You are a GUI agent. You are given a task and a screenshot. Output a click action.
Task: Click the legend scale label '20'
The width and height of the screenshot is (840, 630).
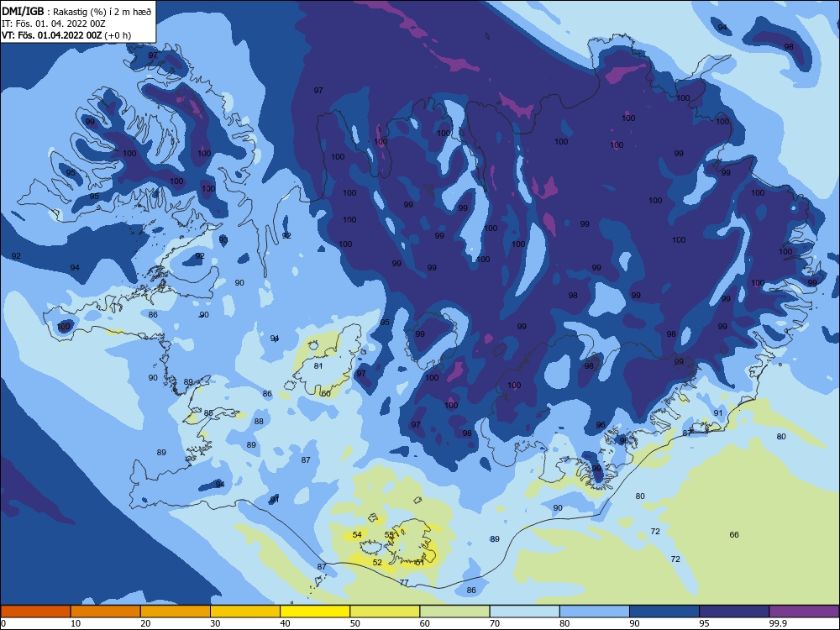pyautogui.click(x=145, y=623)
